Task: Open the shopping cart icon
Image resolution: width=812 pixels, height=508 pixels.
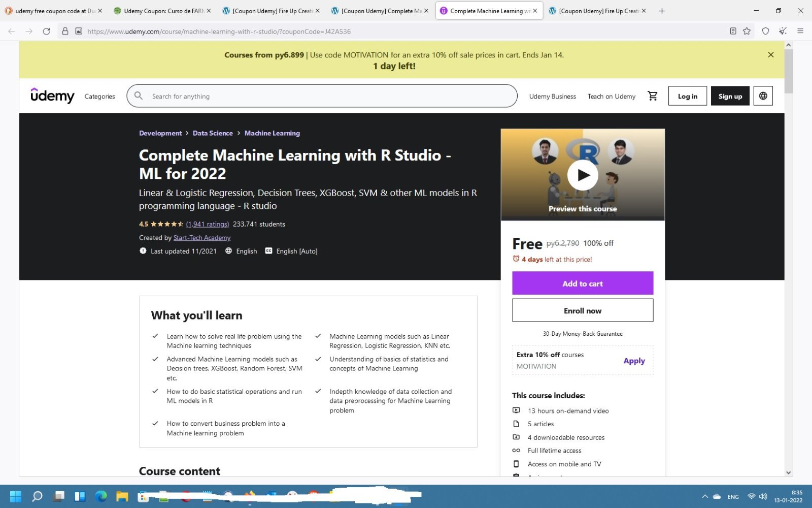Action: coord(653,96)
